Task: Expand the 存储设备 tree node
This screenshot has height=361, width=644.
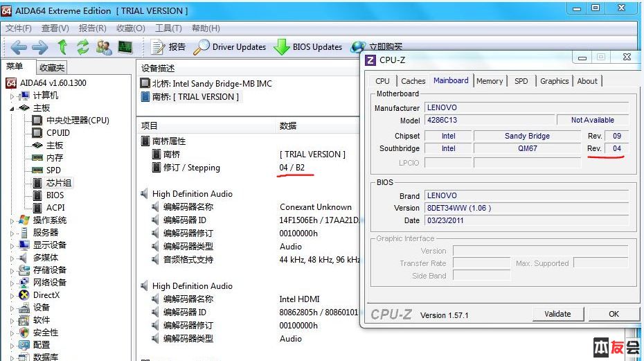Action: pos(12,270)
